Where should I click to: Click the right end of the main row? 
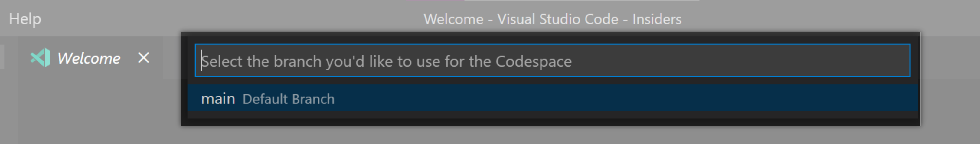click(x=894, y=99)
